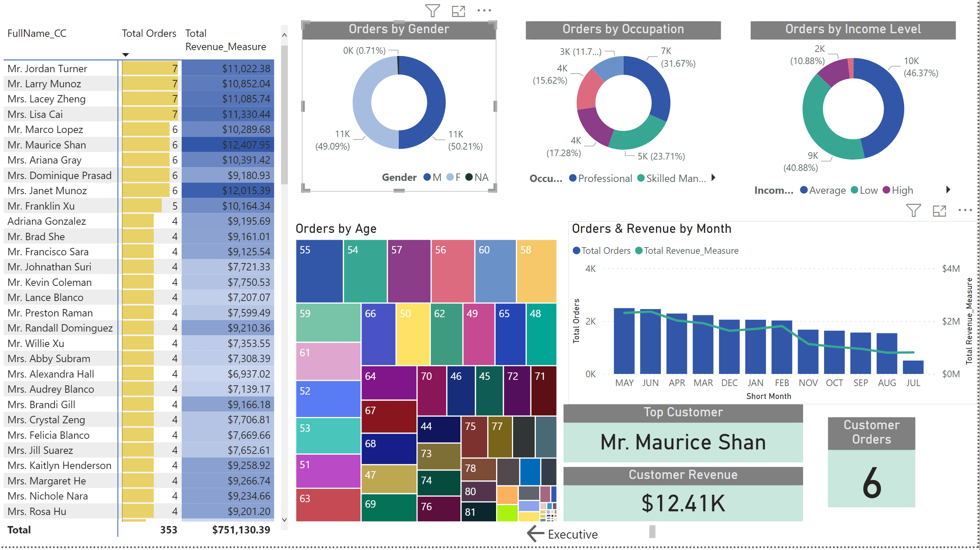Toggle the Low income legend item
Image resolution: width=980 pixels, height=550 pixels.
(x=864, y=190)
